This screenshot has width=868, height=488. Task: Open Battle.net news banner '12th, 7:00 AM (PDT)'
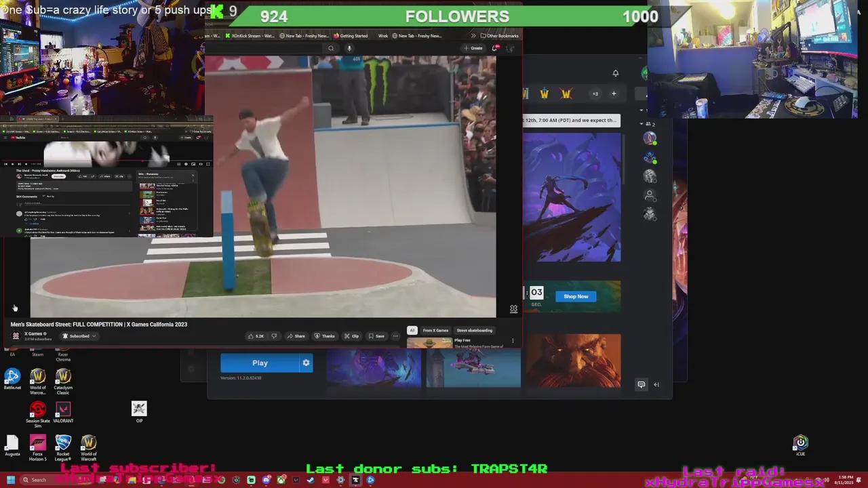(571, 121)
